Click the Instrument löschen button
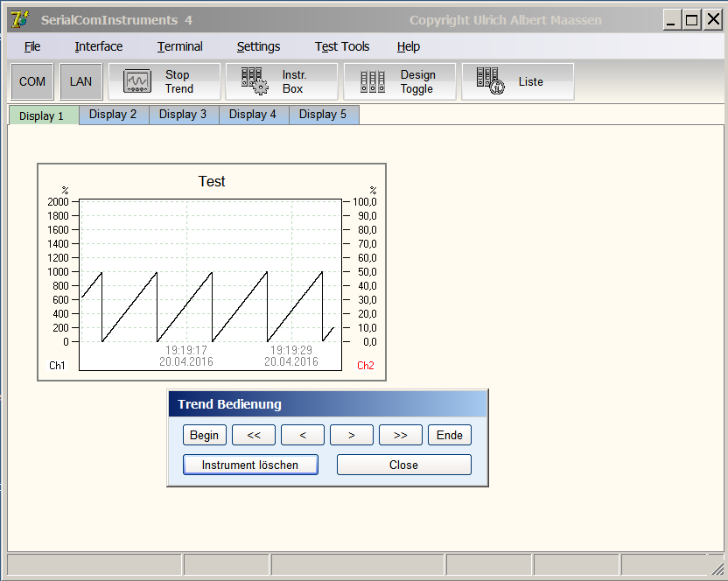The width and height of the screenshot is (728, 581). pyautogui.click(x=250, y=465)
